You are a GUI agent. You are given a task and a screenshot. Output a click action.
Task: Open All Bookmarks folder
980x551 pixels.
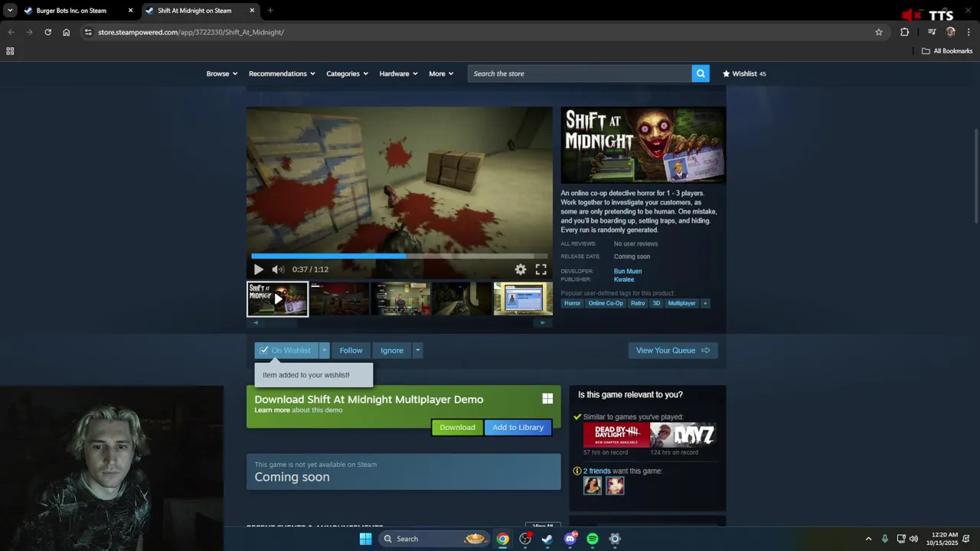[x=947, y=51]
